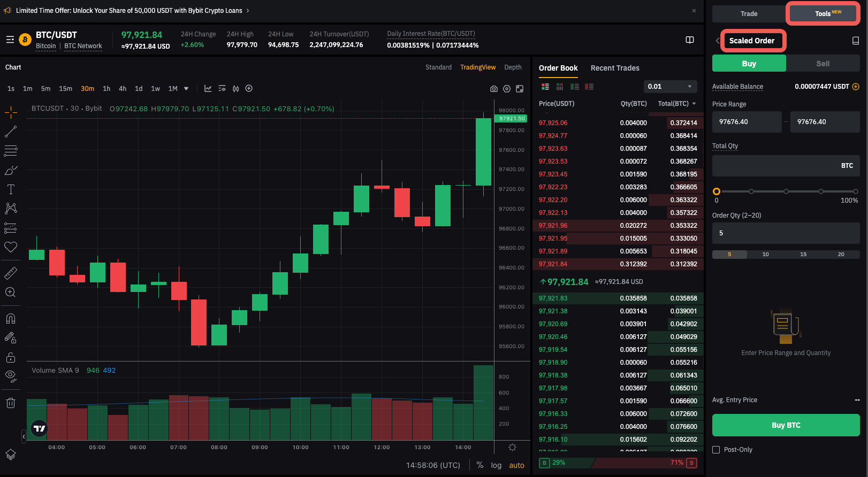Image resolution: width=868 pixels, height=477 pixels.
Task: Toggle the log scale option
Action: pyautogui.click(x=496, y=465)
